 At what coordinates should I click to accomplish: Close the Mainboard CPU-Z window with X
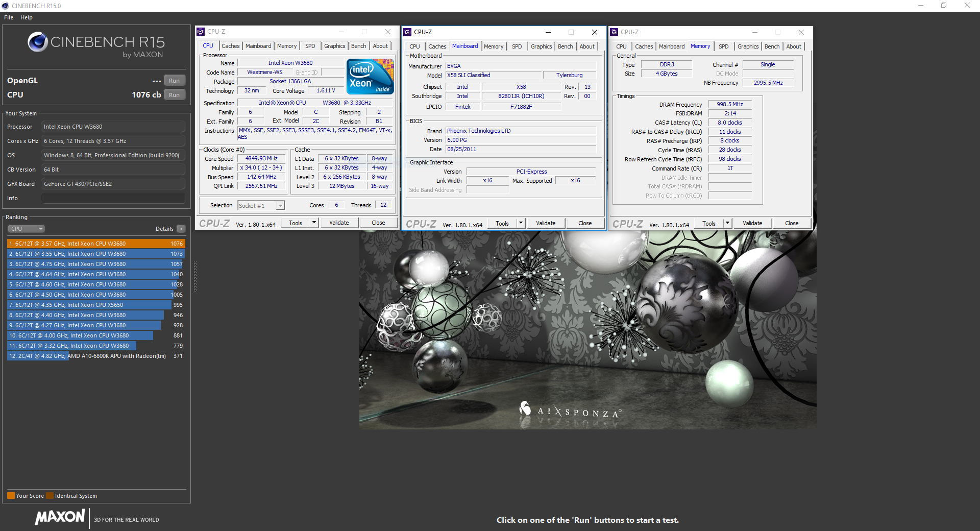point(594,32)
